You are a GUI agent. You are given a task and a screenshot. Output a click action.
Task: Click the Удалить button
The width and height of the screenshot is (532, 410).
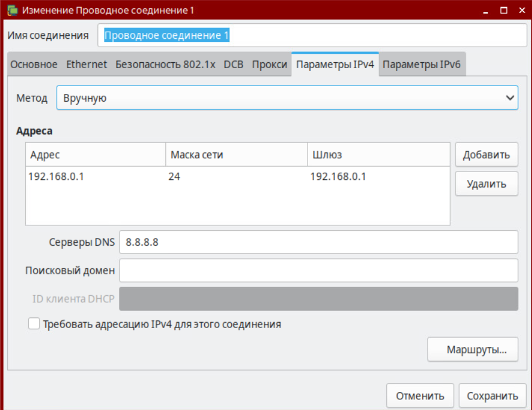487,183
